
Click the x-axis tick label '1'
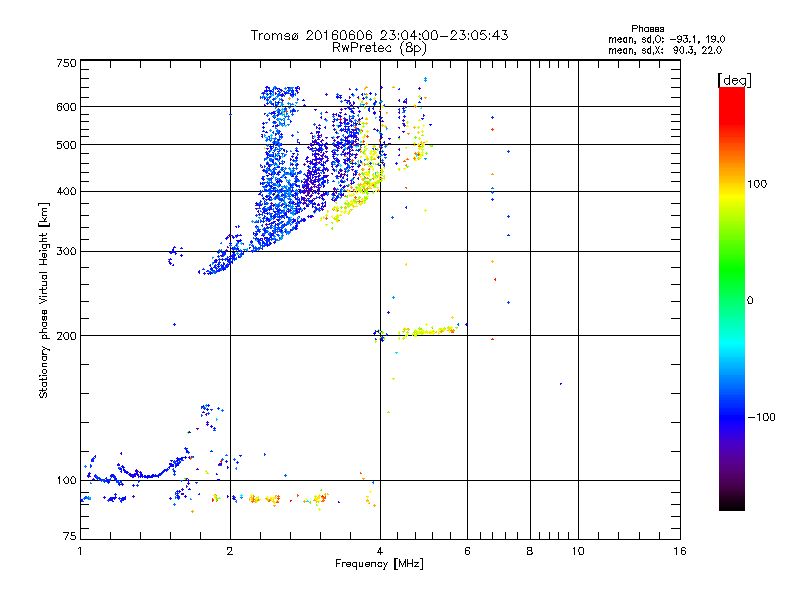coord(80,551)
